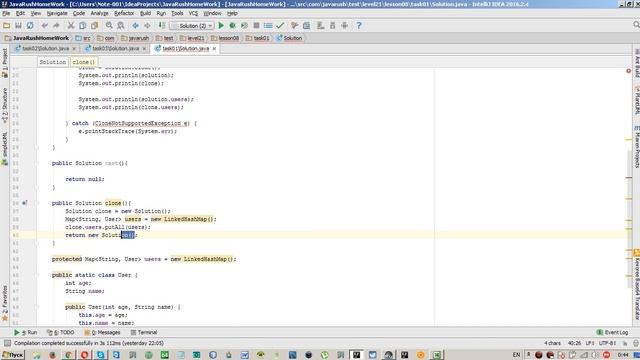Select the Solution element in the editor path bar
Image resolution: width=640 pixels, height=360 pixels.
pyautogui.click(x=53, y=62)
